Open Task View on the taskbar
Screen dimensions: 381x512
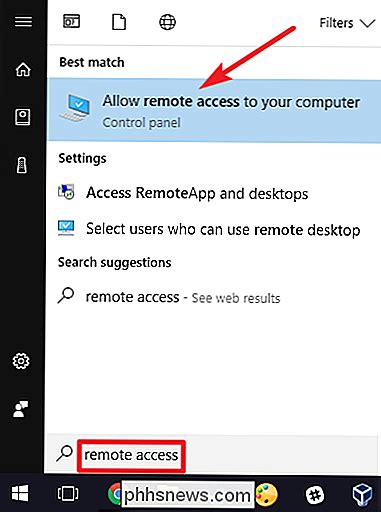(x=68, y=494)
